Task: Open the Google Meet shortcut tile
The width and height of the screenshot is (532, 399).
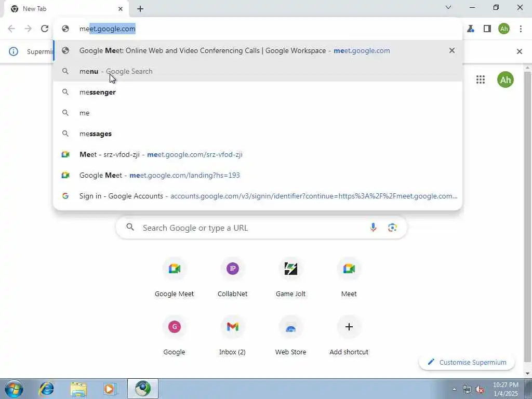Action: pyautogui.click(x=175, y=277)
